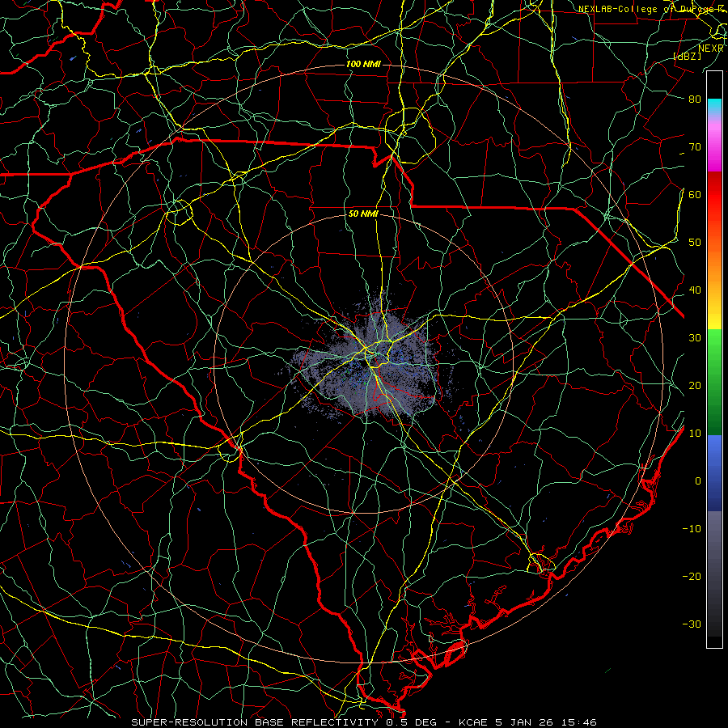Click the "NEXR" label above the scale

pos(711,49)
